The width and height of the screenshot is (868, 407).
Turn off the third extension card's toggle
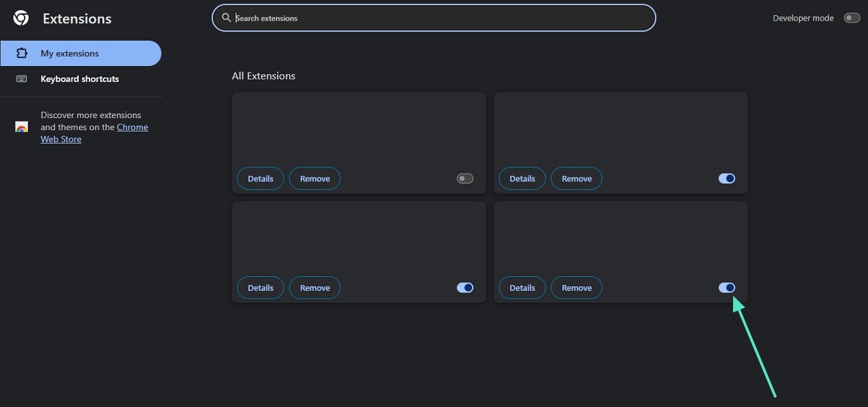[465, 288]
